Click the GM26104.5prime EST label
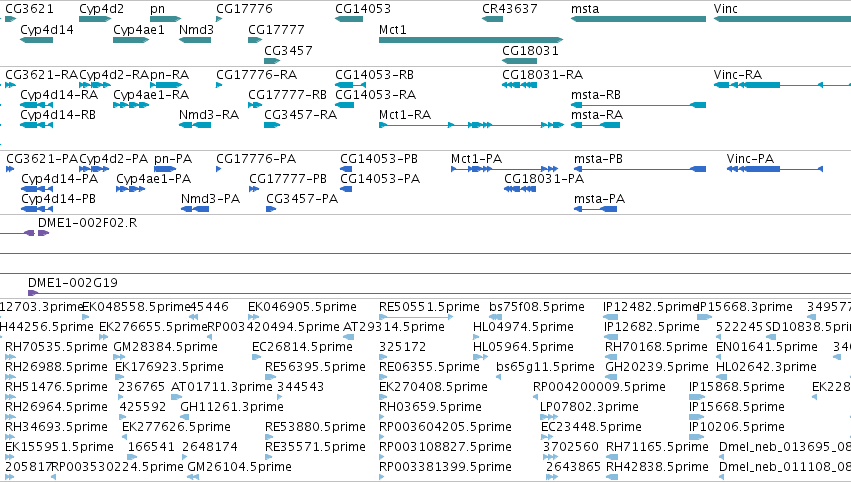This screenshot has height=482, width=851. click(239, 467)
